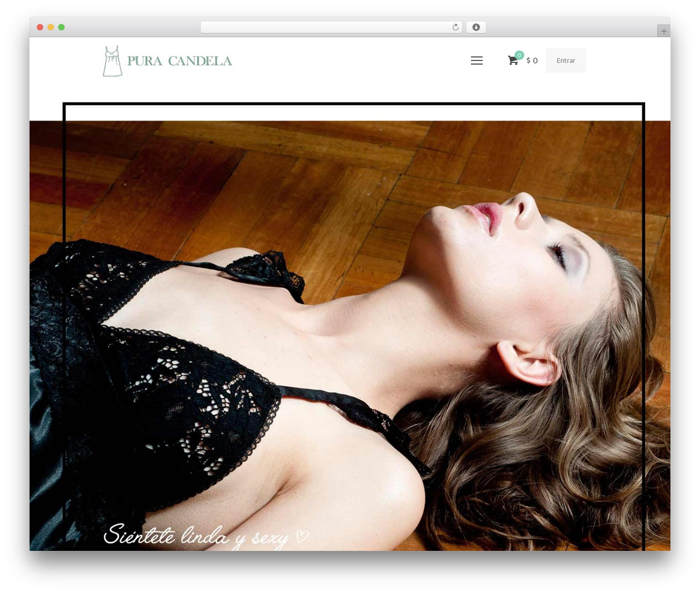Minimize the window with the yellow button
Viewport: 700px width, 593px height.
click(x=50, y=27)
